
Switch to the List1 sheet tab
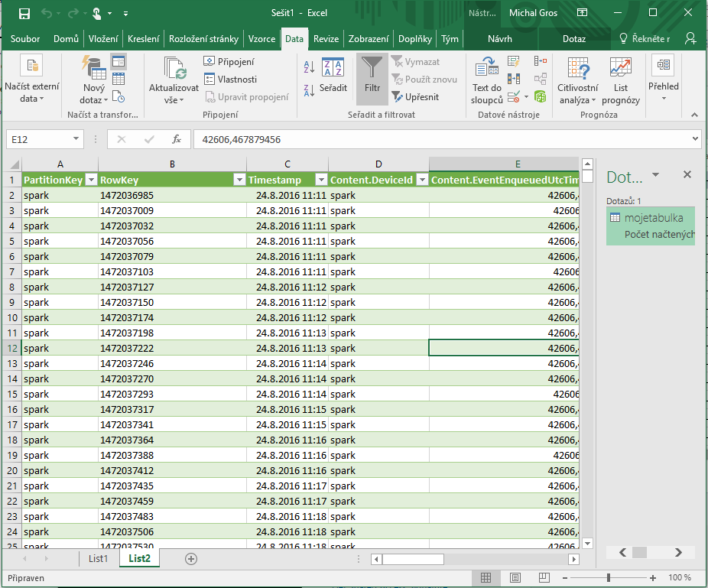(98, 559)
